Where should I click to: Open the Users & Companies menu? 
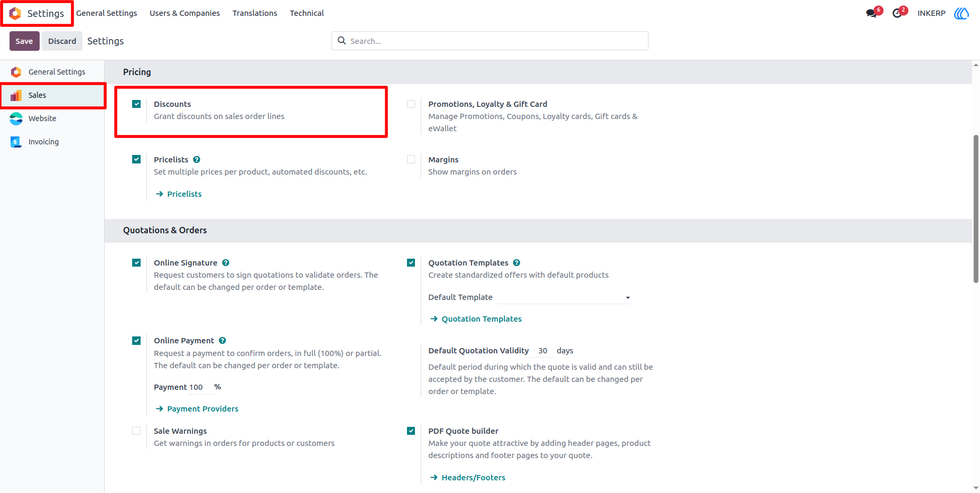(x=184, y=13)
